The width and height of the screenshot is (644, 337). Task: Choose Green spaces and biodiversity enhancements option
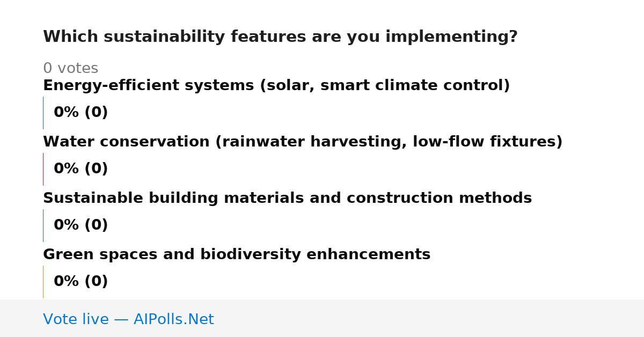(x=237, y=255)
